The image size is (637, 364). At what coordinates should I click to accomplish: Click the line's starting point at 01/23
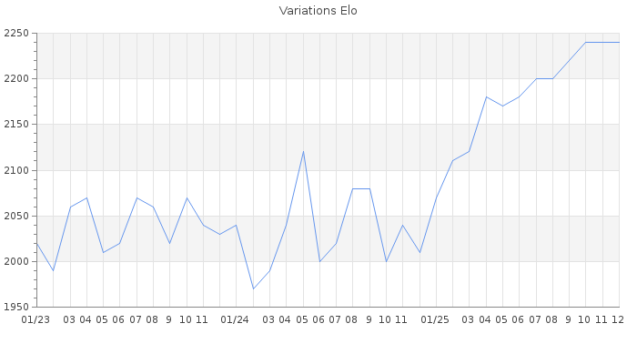click(36, 243)
